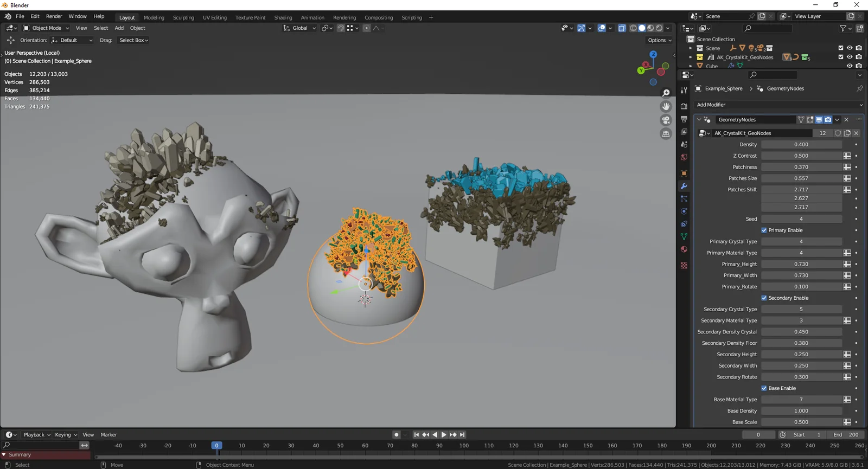This screenshot has width=868, height=469.
Task: Toggle GeometryNodes edit mode display
Action: point(810,120)
